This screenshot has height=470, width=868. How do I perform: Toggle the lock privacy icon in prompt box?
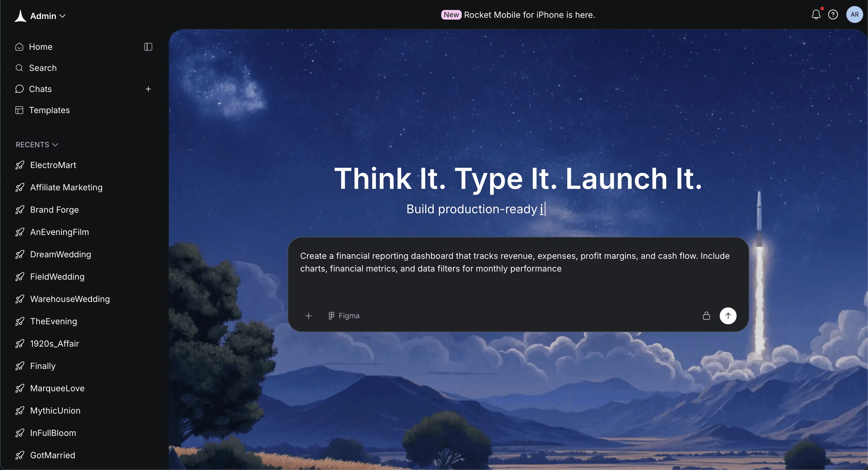pyautogui.click(x=706, y=316)
